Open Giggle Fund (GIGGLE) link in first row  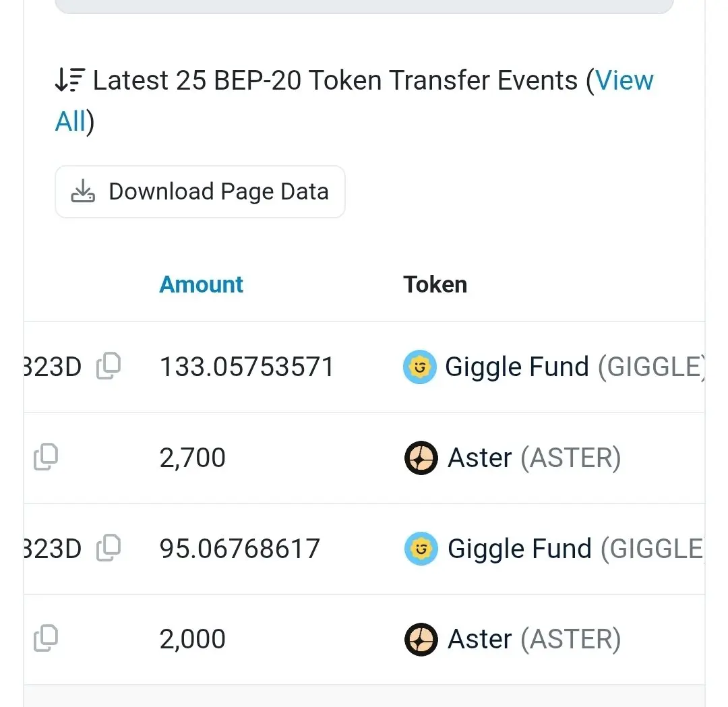575,367
